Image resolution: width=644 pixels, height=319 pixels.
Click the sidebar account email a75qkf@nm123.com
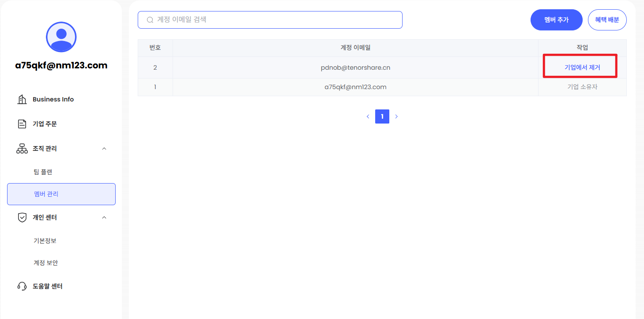point(61,65)
